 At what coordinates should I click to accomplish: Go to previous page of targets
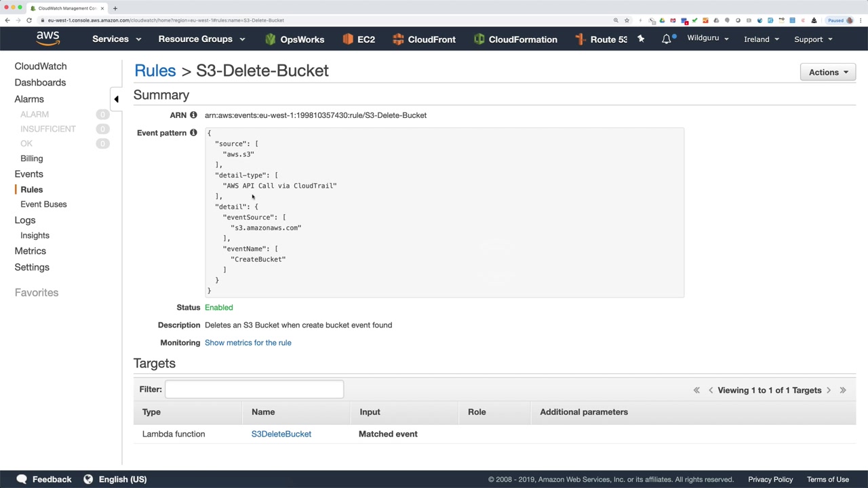click(711, 390)
